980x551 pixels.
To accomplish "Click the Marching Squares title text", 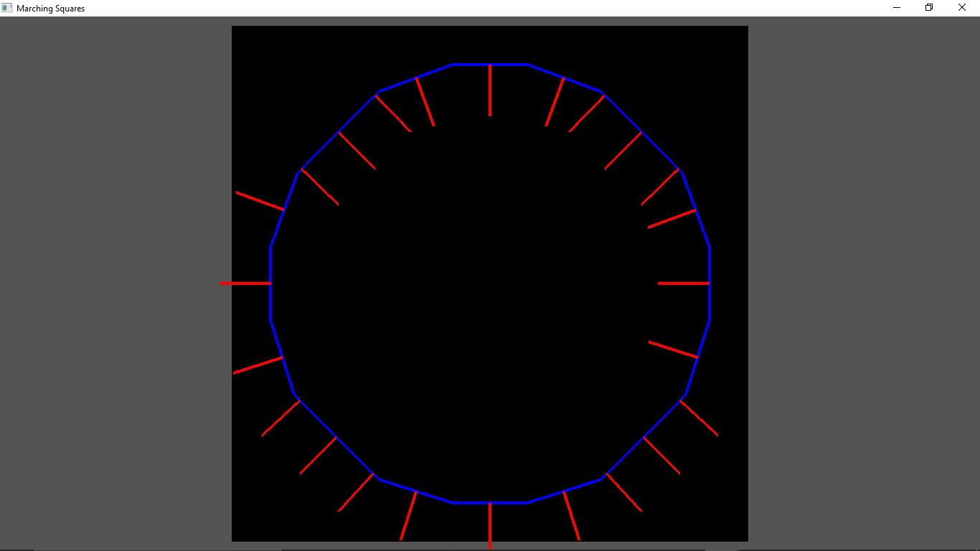I will 50,9.
